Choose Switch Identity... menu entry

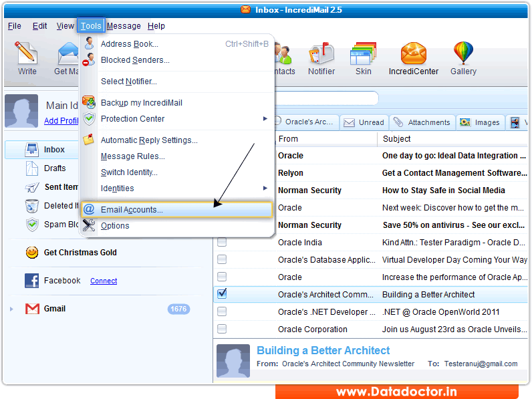point(129,172)
